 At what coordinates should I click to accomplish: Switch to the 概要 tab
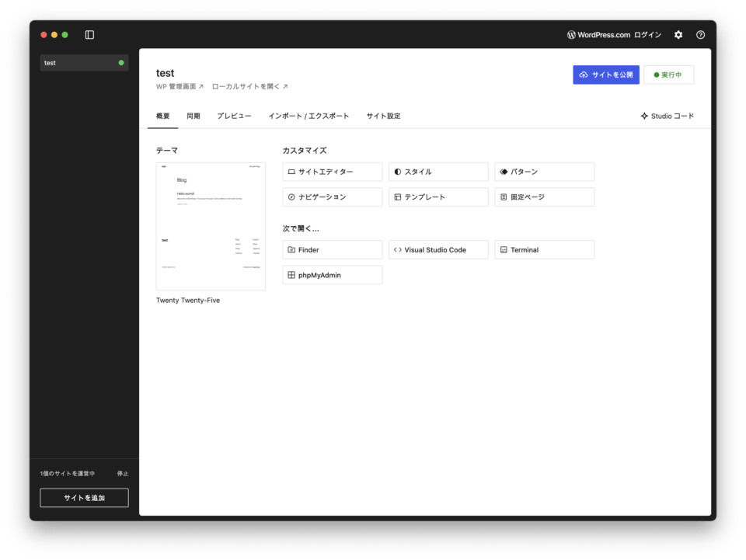tap(162, 116)
